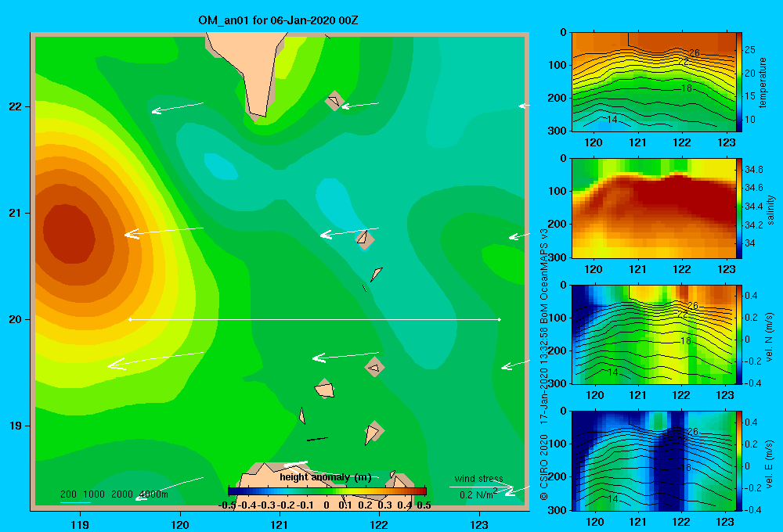Click the "vel. N (m/s)" axis label
This screenshot has width=783, height=532.
[770, 337]
